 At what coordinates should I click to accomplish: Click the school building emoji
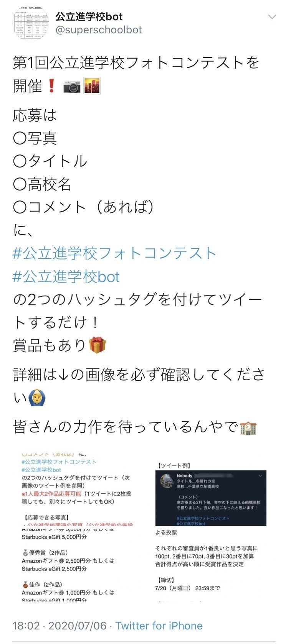click(248, 427)
